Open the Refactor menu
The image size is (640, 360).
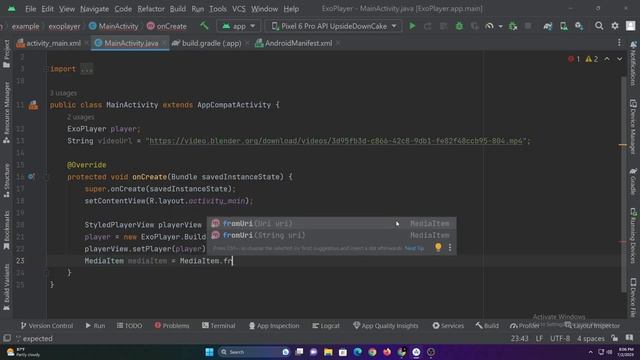151,9
